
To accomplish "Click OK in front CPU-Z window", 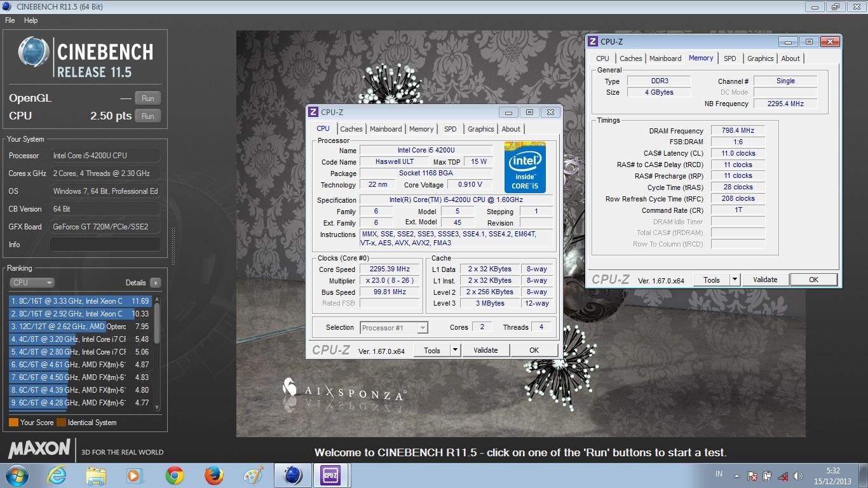I will (534, 350).
